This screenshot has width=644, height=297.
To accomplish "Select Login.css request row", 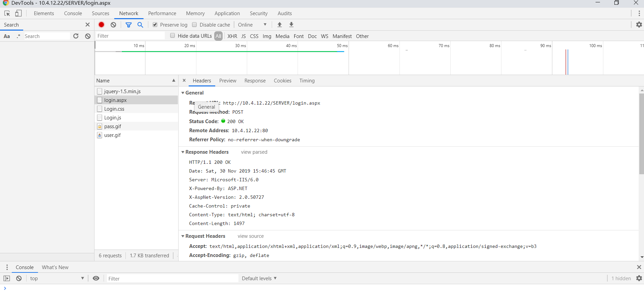I will [x=136, y=109].
